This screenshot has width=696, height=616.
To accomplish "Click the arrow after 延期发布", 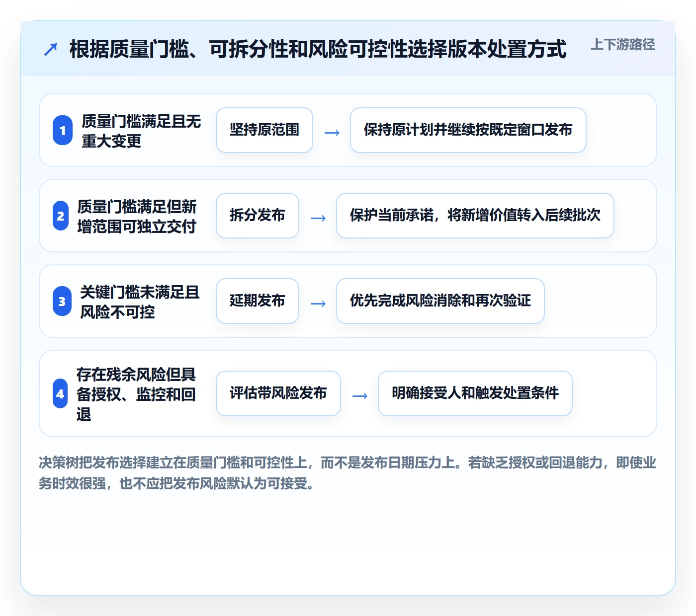I will [318, 304].
